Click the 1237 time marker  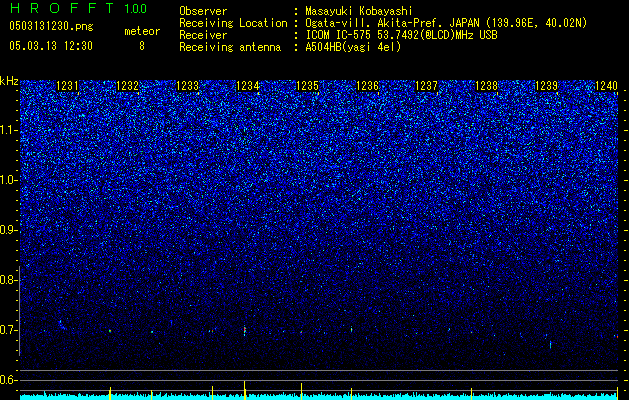(426, 86)
